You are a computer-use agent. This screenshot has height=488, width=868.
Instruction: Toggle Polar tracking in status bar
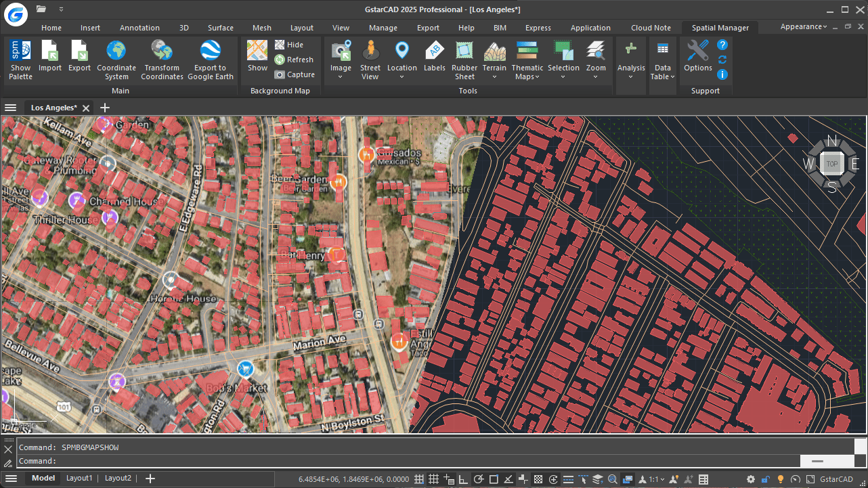pos(479,479)
